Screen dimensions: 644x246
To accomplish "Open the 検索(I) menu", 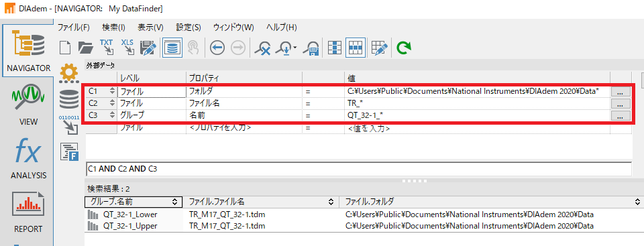I will pos(114,27).
